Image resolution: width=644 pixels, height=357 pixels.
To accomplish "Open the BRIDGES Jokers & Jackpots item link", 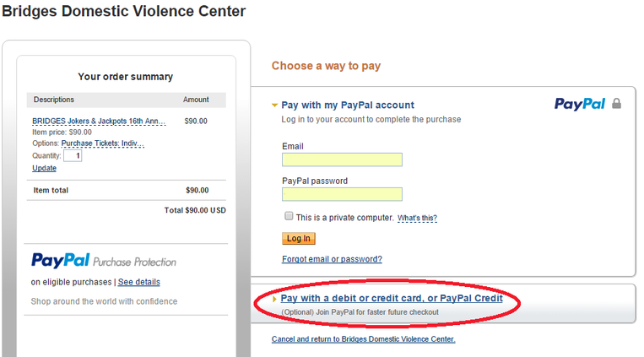I will coord(99,122).
